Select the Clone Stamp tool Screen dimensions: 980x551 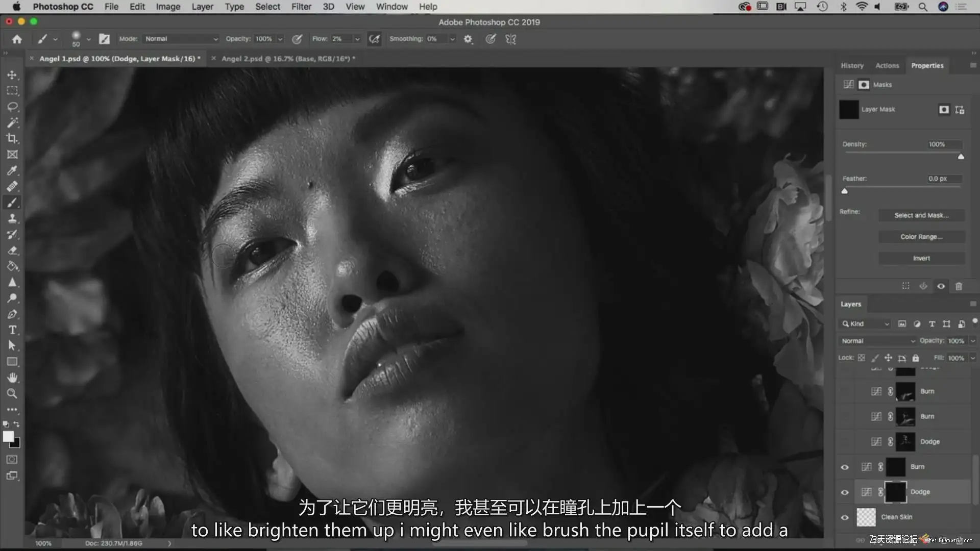tap(12, 218)
